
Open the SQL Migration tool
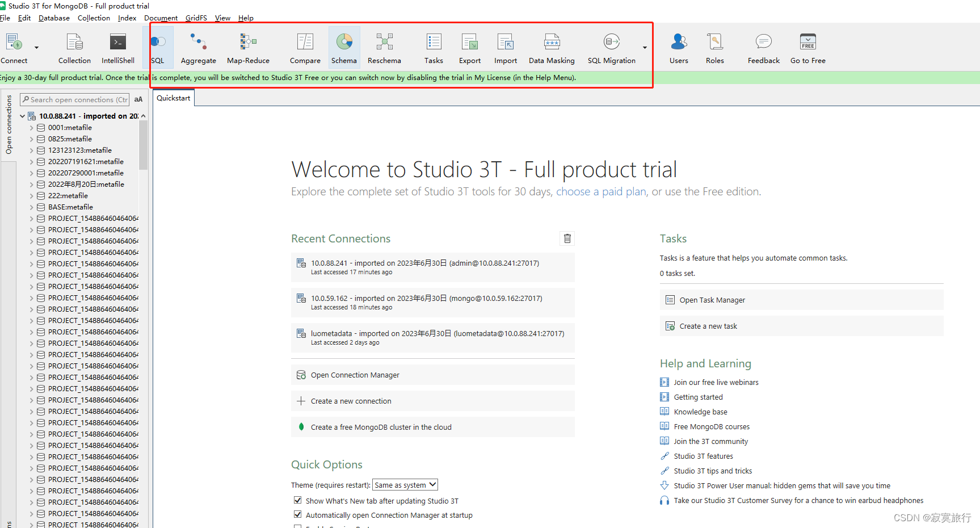[611, 48]
